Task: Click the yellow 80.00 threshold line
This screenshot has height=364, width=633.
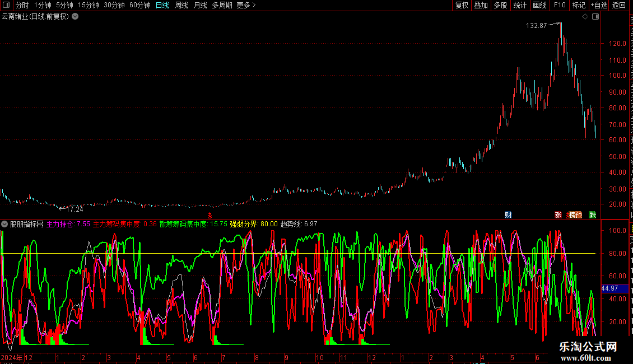Action: (299, 254)
